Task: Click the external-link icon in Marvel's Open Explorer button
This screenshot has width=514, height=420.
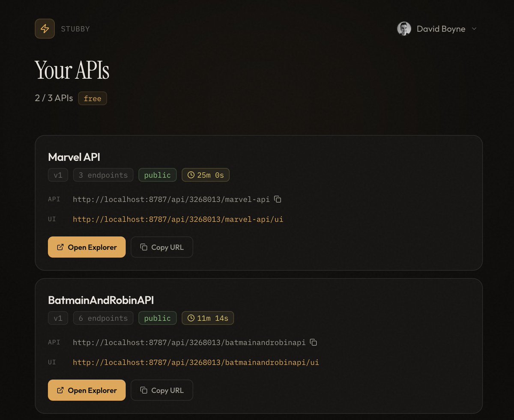Action: click(60, 247)
